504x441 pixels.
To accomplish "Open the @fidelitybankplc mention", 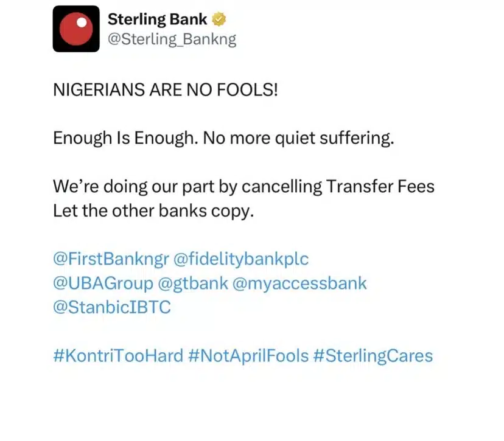I will point(241,259).
